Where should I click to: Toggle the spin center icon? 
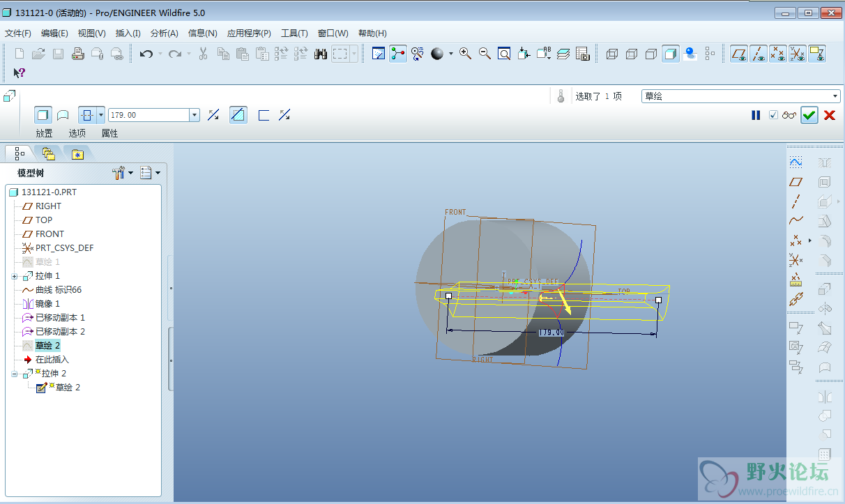pyautogui.click(x=398, y=54)
